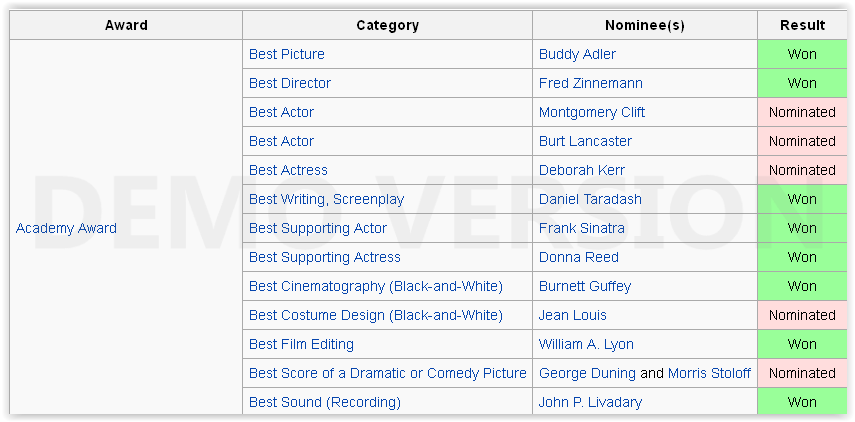Click the Daniel Taradash link
Screen dimensions: 855x422
click(590, 199)
